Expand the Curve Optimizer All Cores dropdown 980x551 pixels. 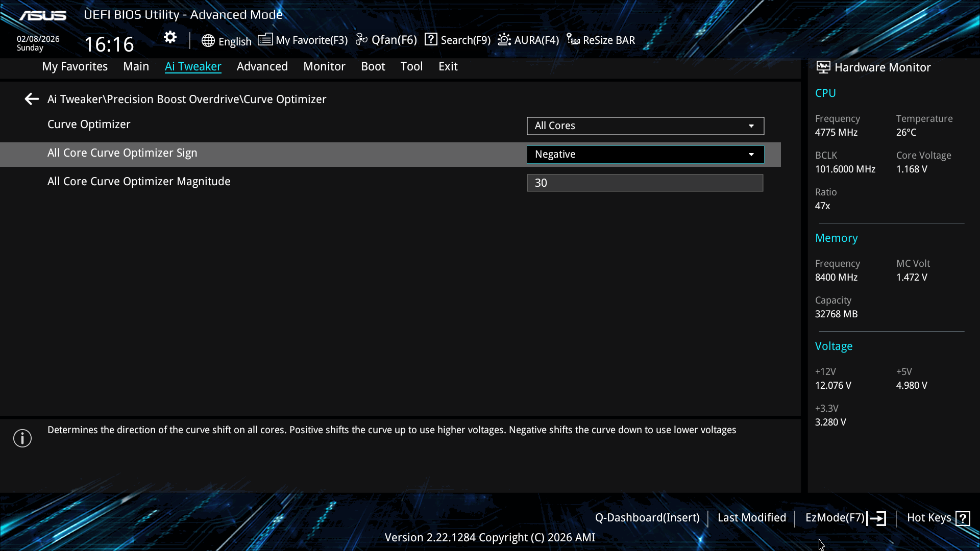click(x=645, y=126)
